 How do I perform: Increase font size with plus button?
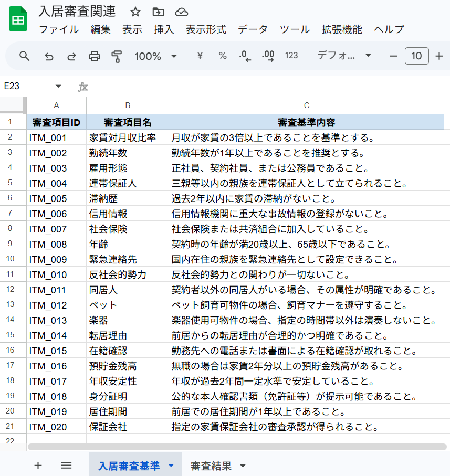(439, 56)
